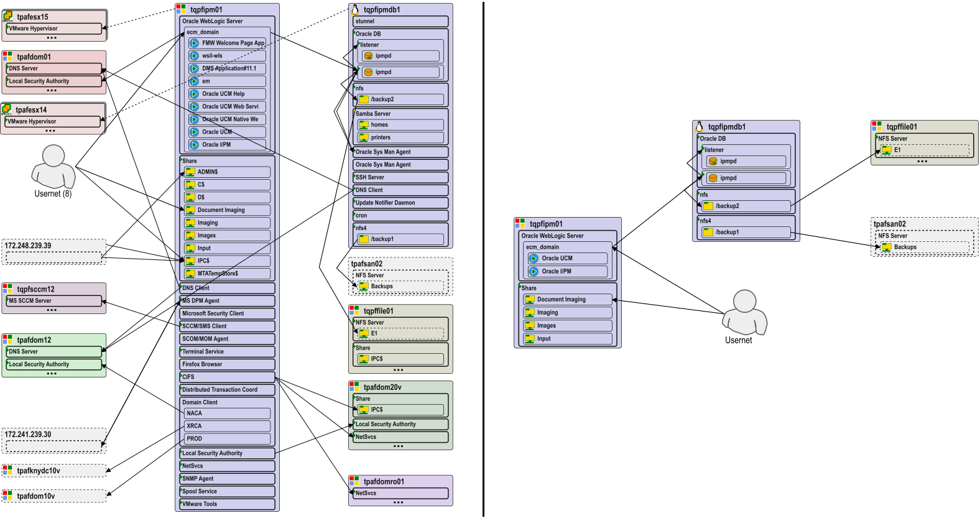
Task: Click the play icon next to Oracle UCM Help
Action: click(x=194, y=94)
